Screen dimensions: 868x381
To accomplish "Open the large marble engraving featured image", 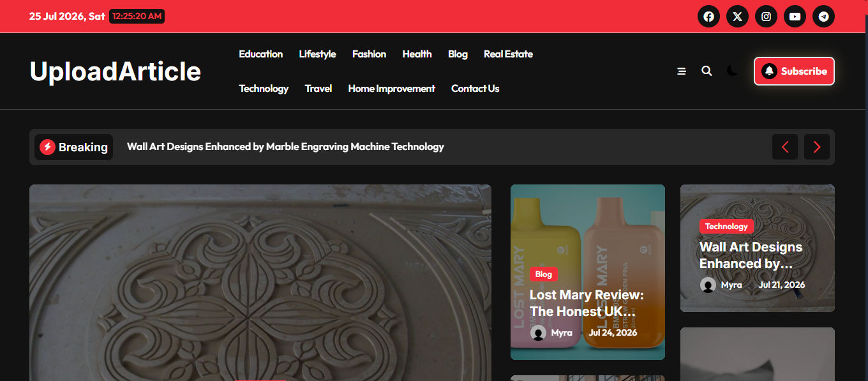I will pos(260,283).
